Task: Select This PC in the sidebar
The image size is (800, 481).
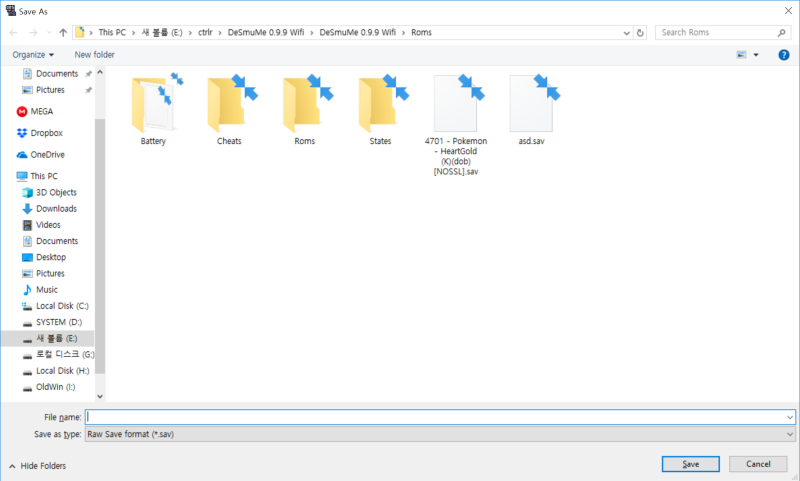Action: tap(37, 176)
